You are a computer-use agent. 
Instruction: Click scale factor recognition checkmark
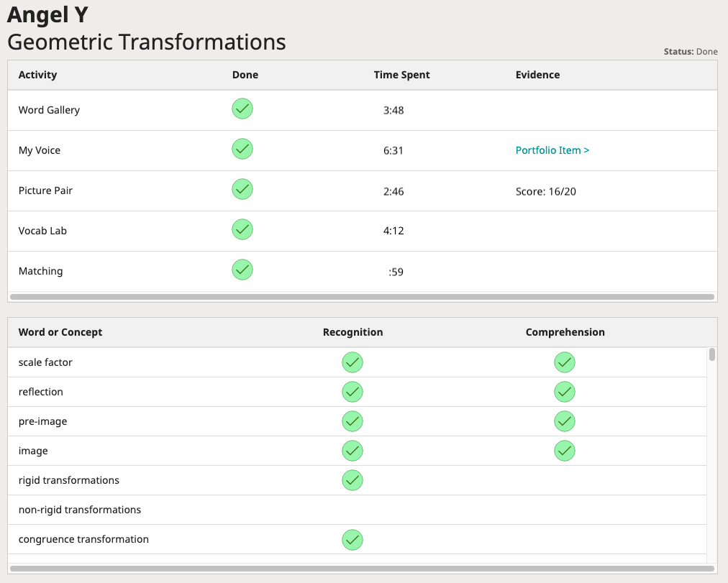coord(352,362)
